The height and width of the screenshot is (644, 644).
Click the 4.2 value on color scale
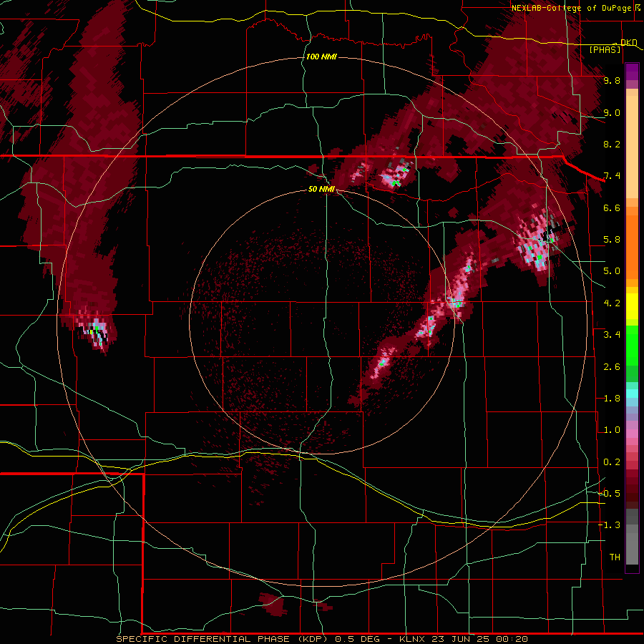612,303
